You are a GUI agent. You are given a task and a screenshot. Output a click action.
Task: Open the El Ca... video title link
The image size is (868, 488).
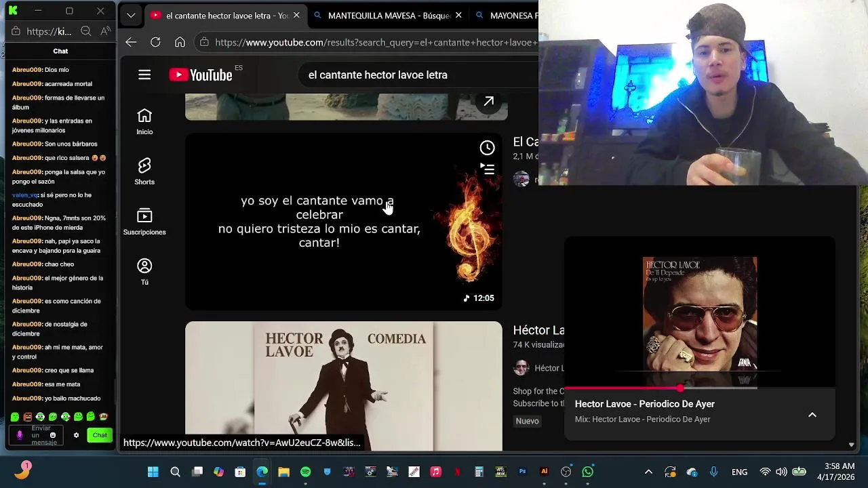(526, 142)
